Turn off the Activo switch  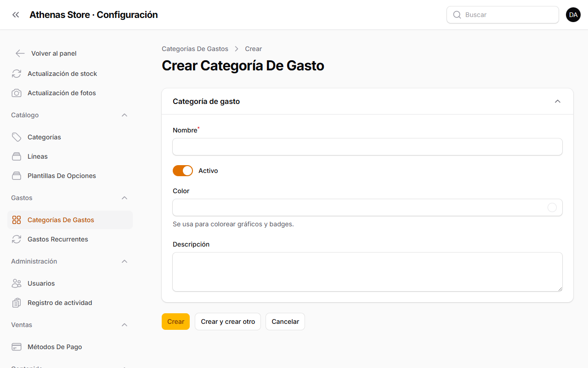click(x=183, y=171)
